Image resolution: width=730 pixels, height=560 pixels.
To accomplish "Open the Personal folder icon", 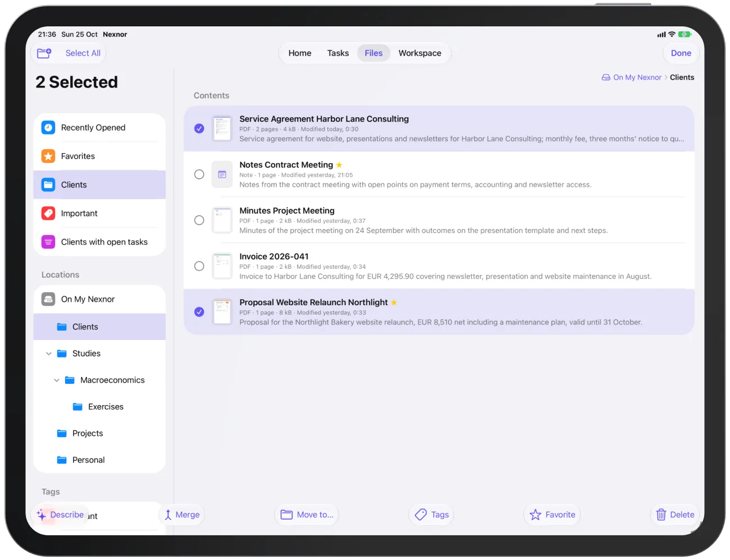I will (x=62, y=460).
